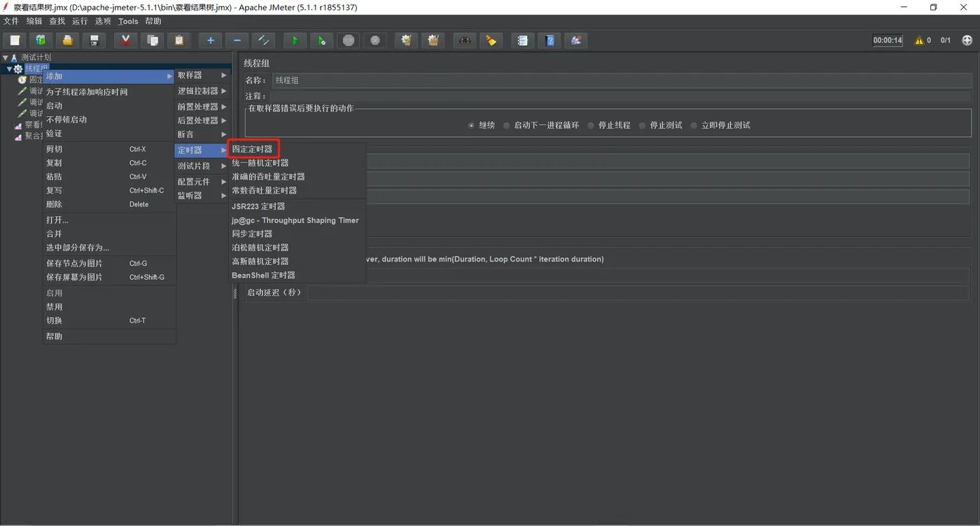Expand the 后置处理器 submenu
The height and width of the screenshot is (526, 980).
coord(202,120)
